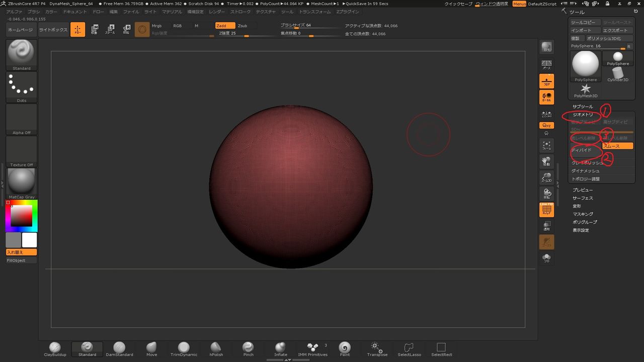Toggle the PolyF wireframe display
The image size is (644, 362).
pos(546,210)
